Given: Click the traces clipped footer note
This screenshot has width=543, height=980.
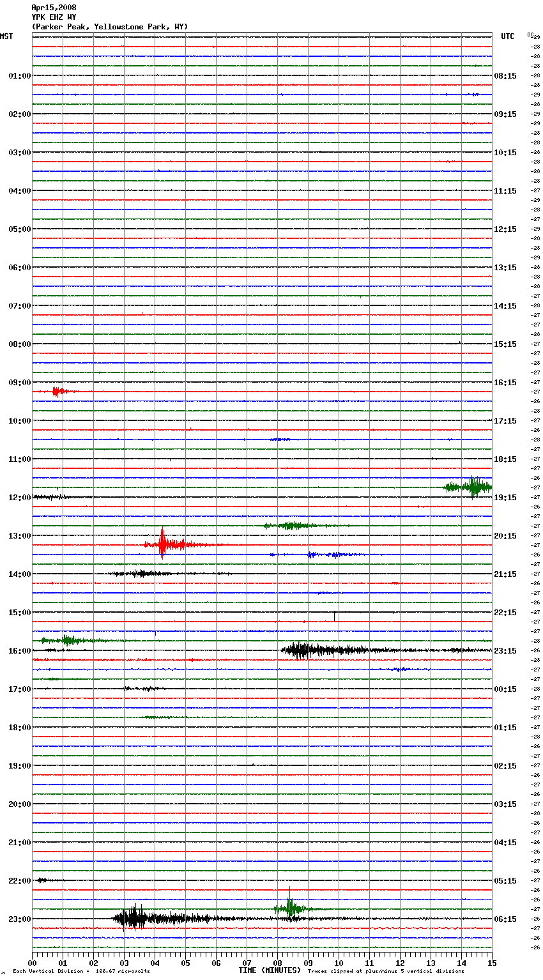Looking at the screenshot, I should coord(386,972).
